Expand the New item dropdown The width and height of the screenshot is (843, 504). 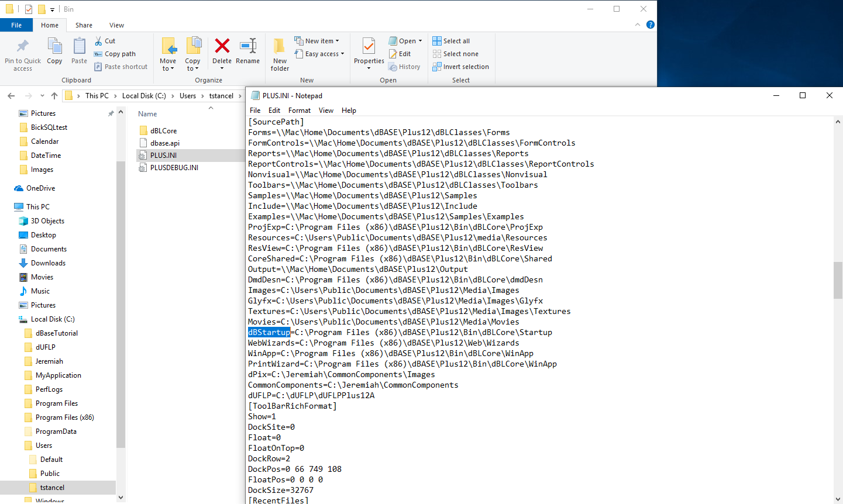click(x=337, y=41)
